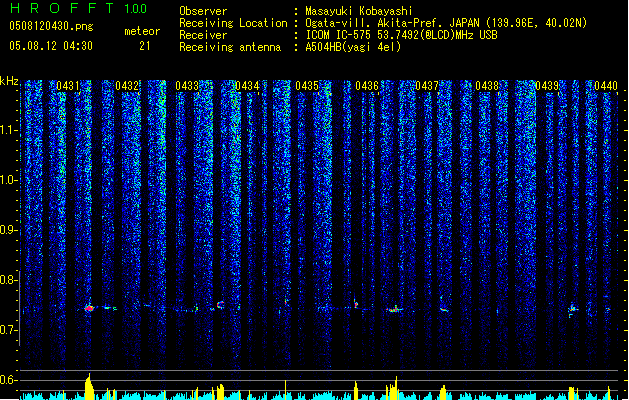The width and height of the screenshot is (629, 400).
Task: Click the meteor echo just after 0437
Action: click(x=444, y=309)
